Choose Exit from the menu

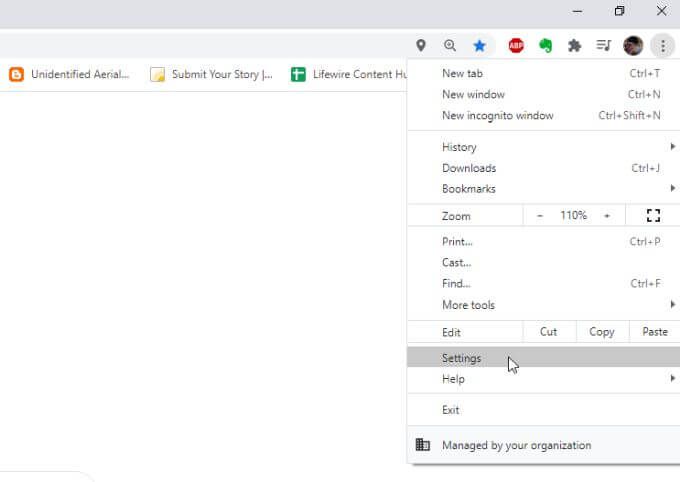543,410
